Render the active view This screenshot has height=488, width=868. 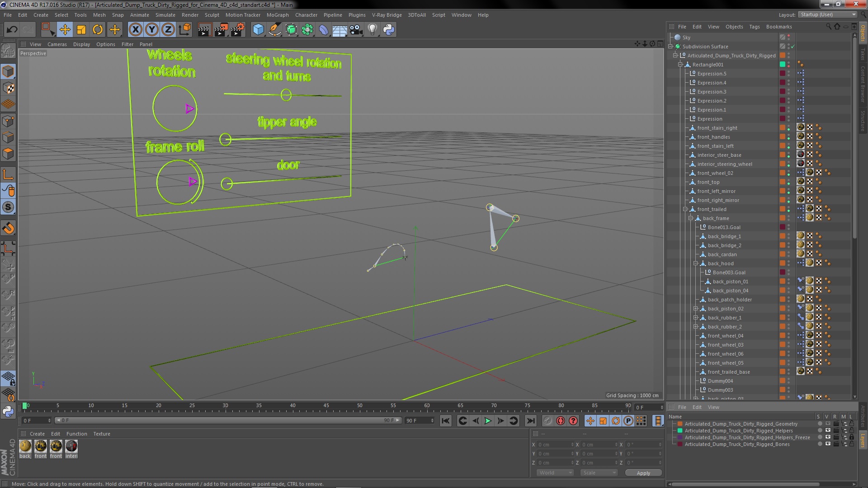204,30
